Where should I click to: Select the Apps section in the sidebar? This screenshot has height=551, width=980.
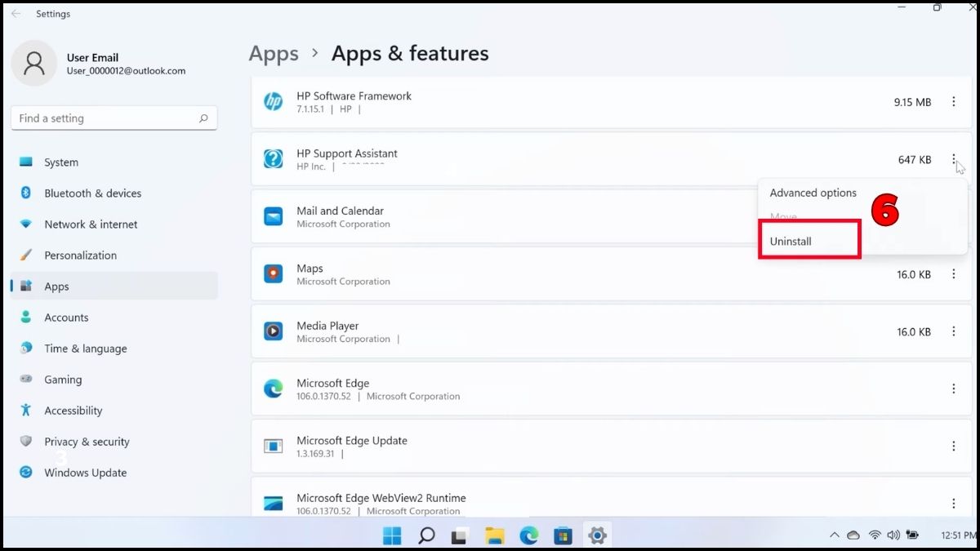(x=114, y=287)
